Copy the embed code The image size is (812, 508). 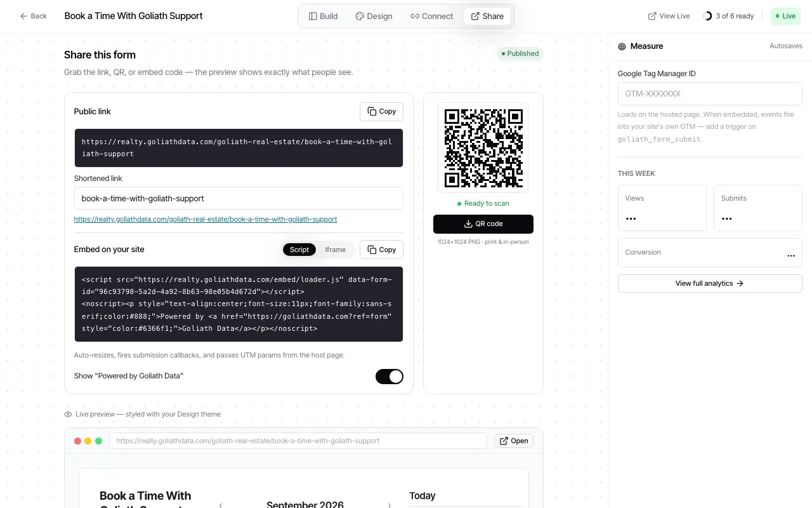pyautogui.click(x=381, y=250)
